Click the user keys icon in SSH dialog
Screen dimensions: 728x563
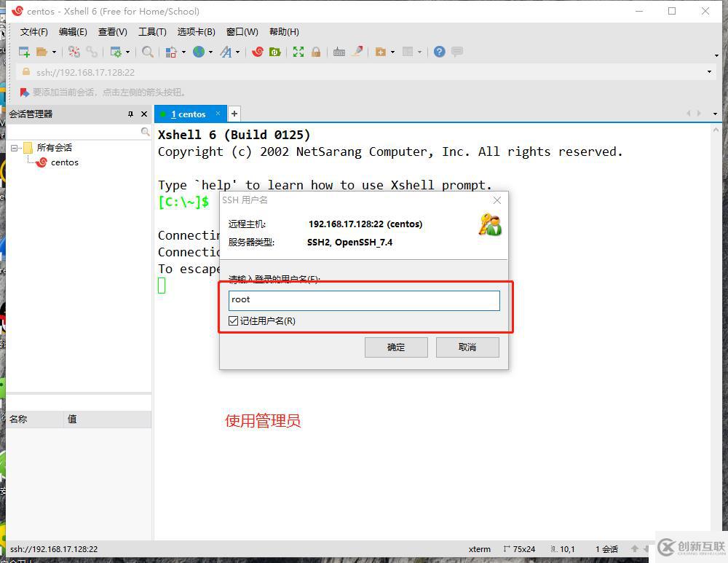[490, 225]
